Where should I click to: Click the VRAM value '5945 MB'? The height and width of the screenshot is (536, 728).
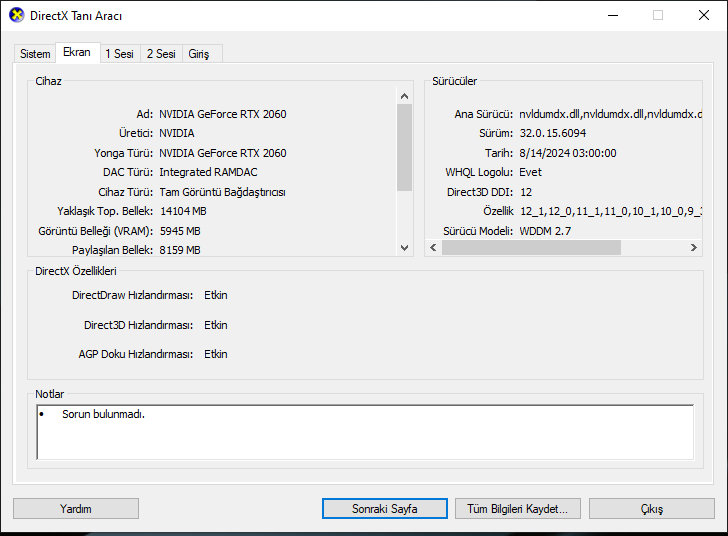pyautogui.click(x=180, y=231)
